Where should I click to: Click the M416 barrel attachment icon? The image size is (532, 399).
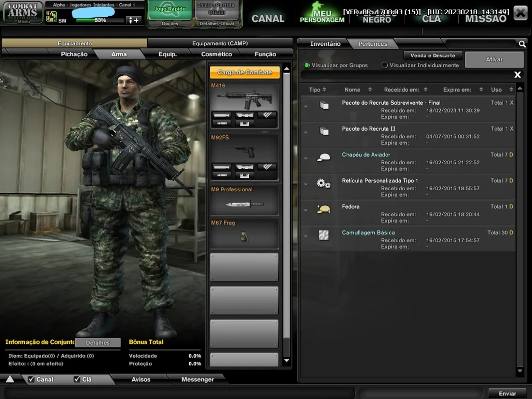coord(222,115)
